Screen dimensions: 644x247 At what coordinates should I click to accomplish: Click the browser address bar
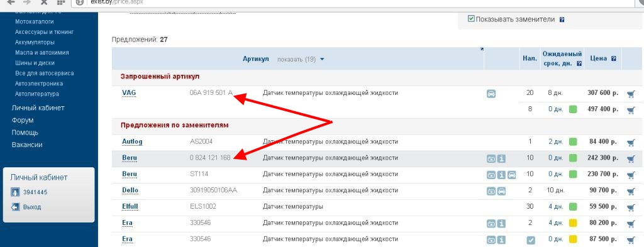tap(353, 3)
